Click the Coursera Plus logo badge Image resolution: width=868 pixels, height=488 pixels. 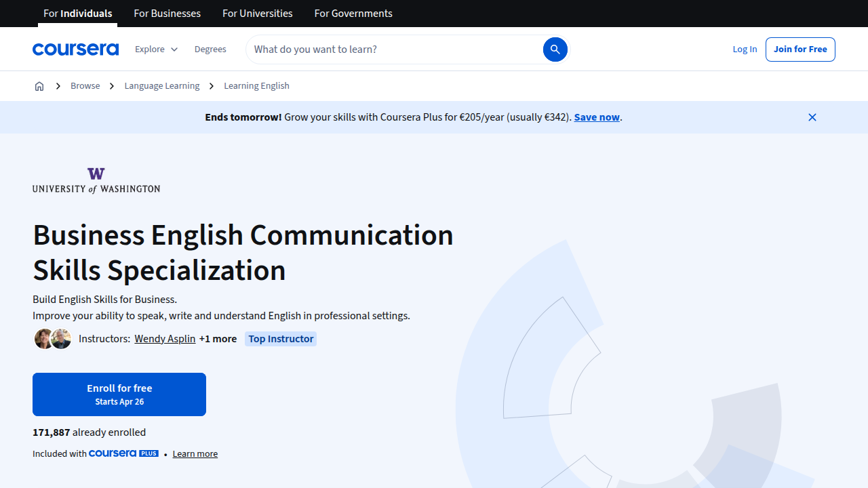tap(123, 453)
